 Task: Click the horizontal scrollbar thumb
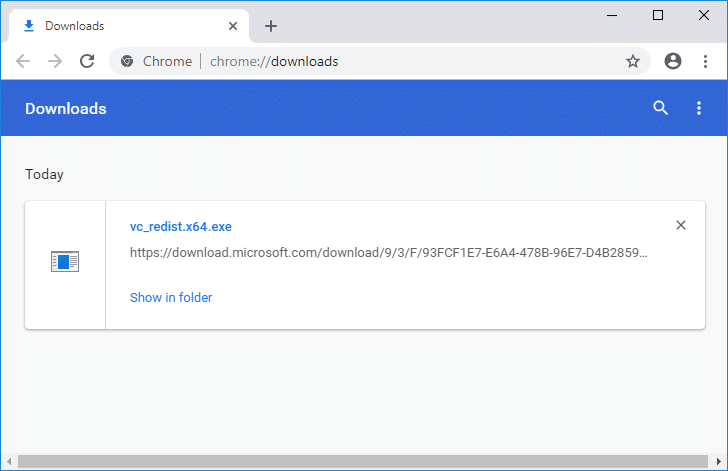pyautogui.click(x=363, y=462)
